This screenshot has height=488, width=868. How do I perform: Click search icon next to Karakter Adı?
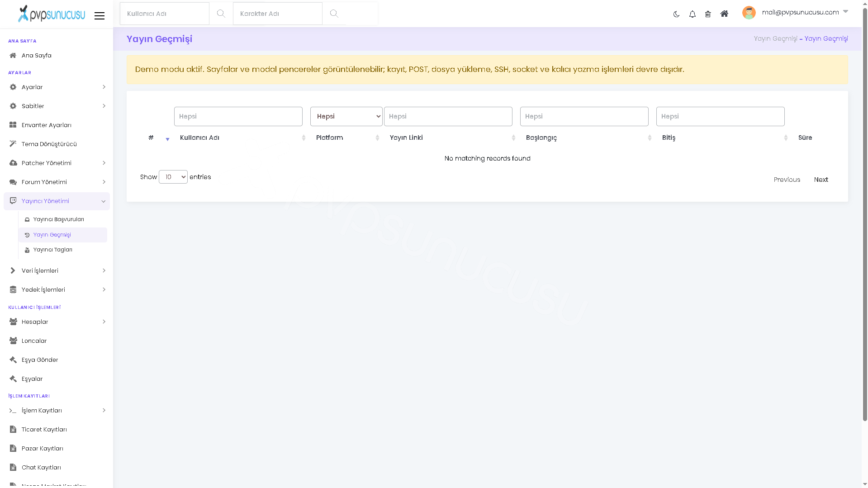(334, 14)
